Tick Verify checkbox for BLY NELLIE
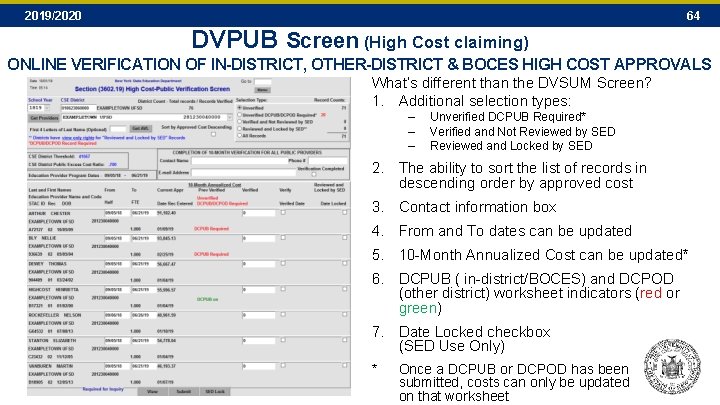Viewport: 720px width, 405px height. click(x=283, y=238)
